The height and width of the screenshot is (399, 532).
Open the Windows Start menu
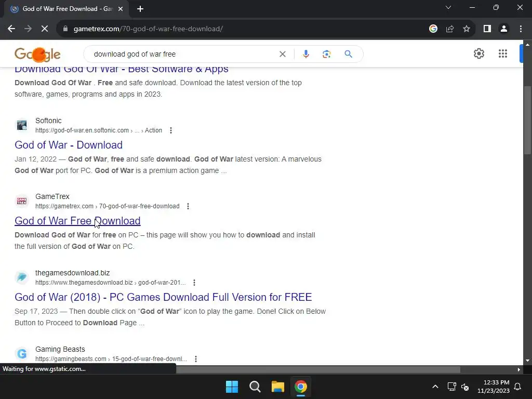232,387
